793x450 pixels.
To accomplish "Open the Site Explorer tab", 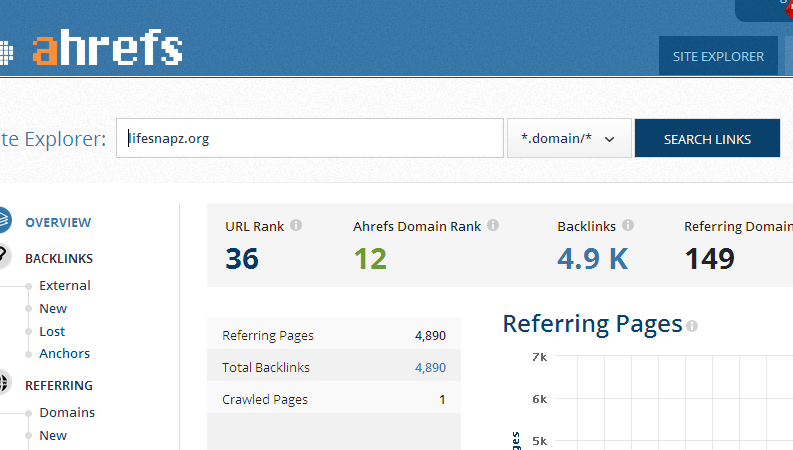I will click(x=718, y=56).
